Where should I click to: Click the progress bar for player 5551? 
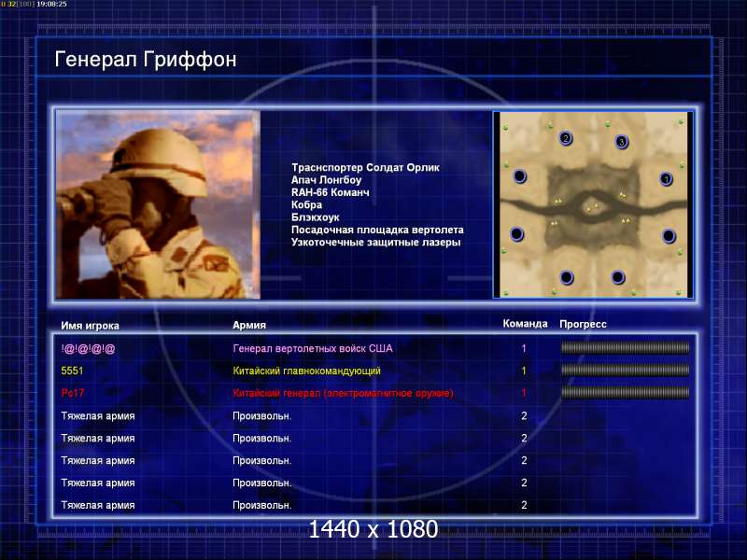click(625, 370)
